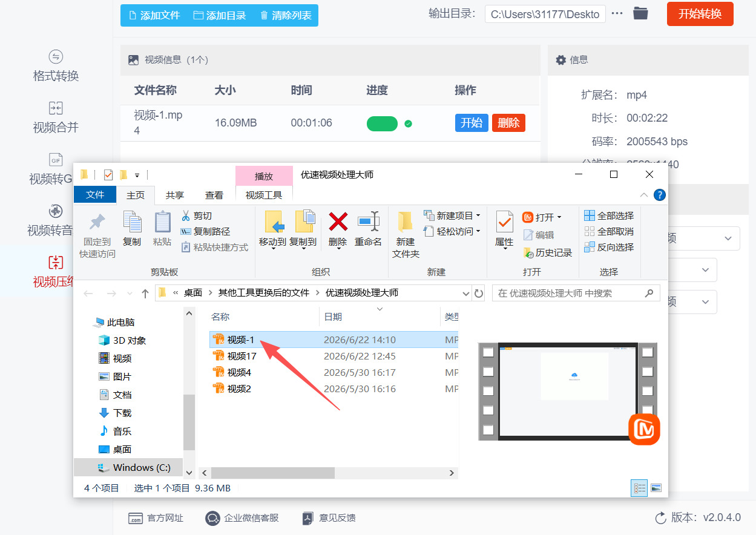Click the 添加文件 button
756x535 pixels.
tap(154, 15)
